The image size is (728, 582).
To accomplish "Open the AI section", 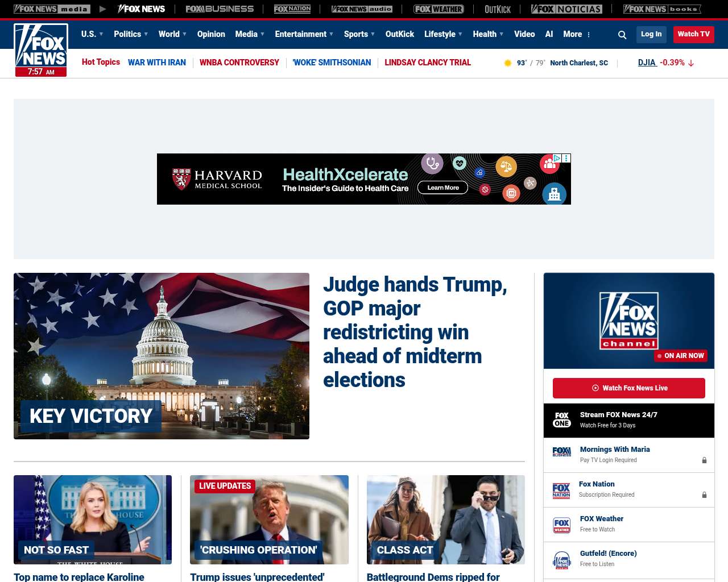I will point(549,34).
